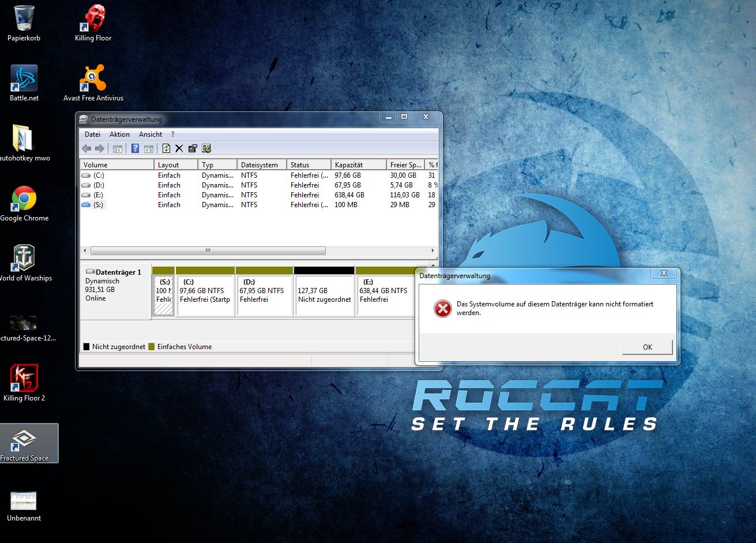The height and width of the screenshot is (543, 756).
Task: Select the (E:) 638,44 GB partition block
Action: click(x=385, y=291)
